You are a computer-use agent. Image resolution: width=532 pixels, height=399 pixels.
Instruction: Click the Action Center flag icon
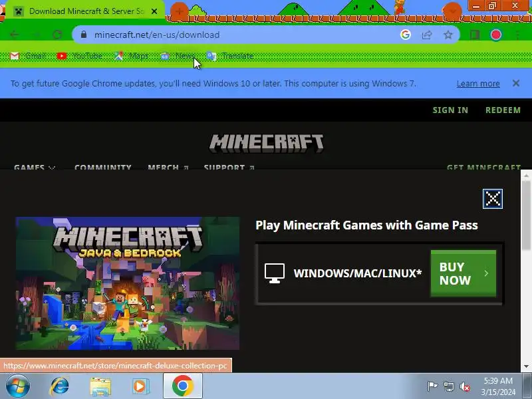click(432, 386)
